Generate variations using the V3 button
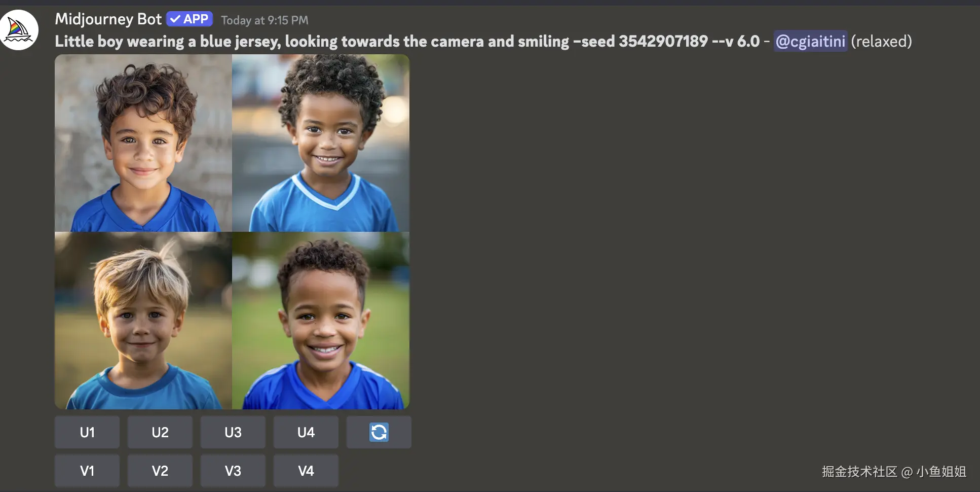980x492 pixels. click(233, 471)
